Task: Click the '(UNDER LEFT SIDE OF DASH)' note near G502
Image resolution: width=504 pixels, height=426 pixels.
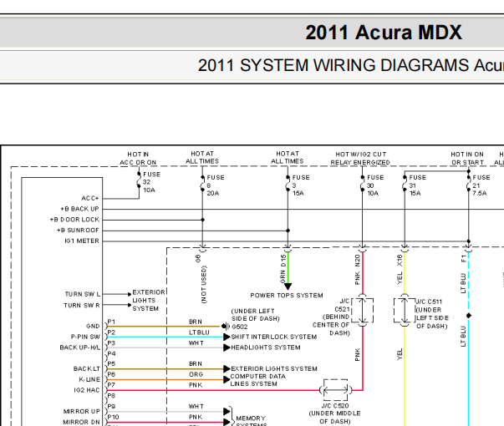Action: 255,315
